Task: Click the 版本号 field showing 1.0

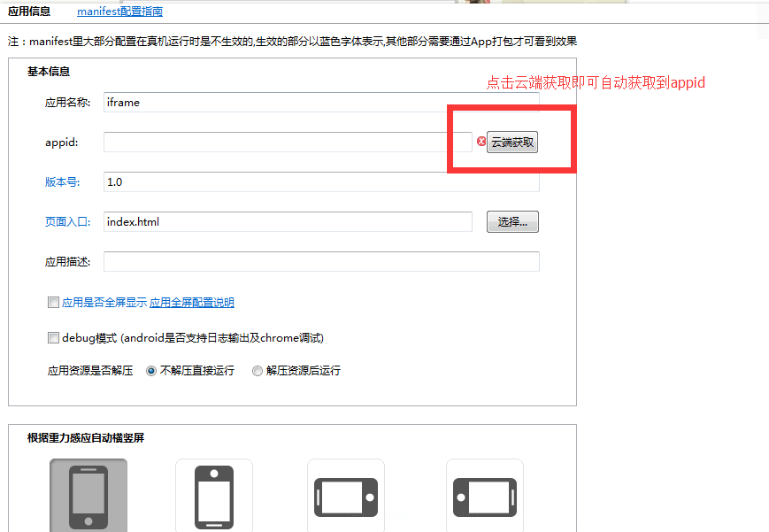Action: [x=321, y=182]
